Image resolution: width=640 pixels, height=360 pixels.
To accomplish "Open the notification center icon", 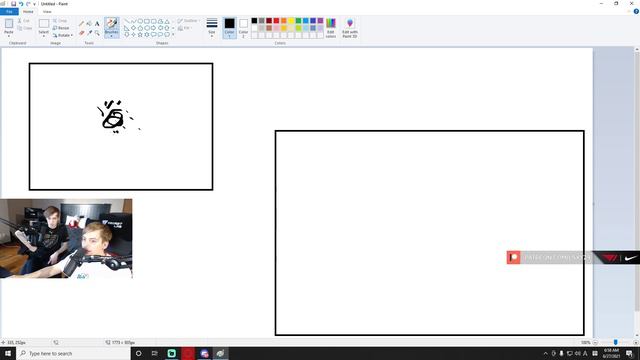I will pos(629,353).
